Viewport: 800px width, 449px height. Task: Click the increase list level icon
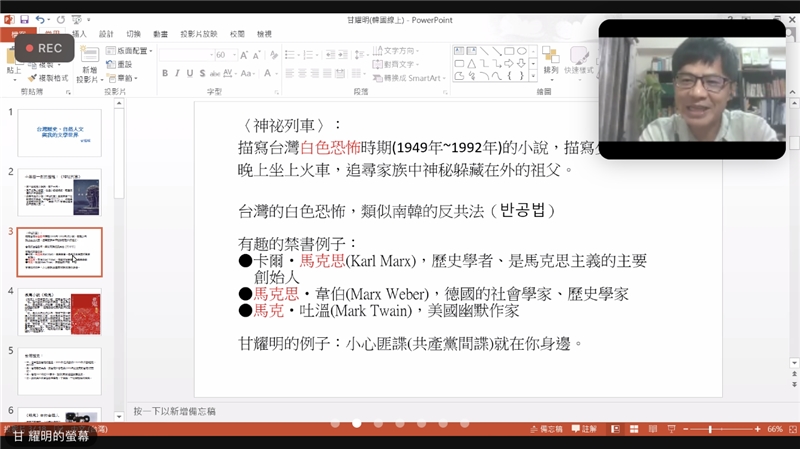tap(342, 55)
